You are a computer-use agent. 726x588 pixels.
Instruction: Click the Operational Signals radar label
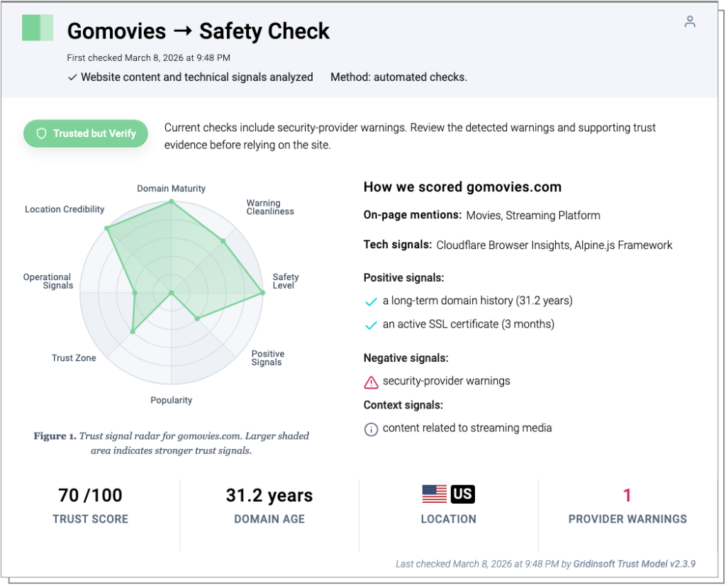coord(48,282)
